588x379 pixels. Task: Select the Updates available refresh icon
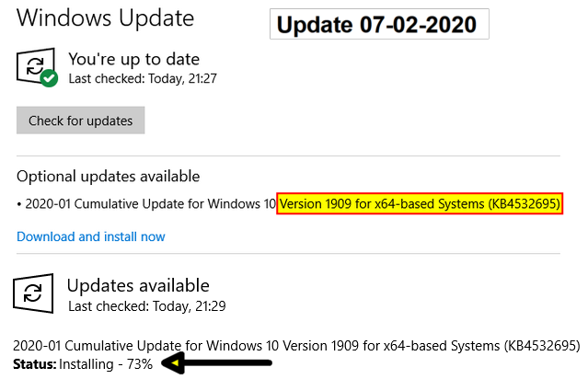33,293
